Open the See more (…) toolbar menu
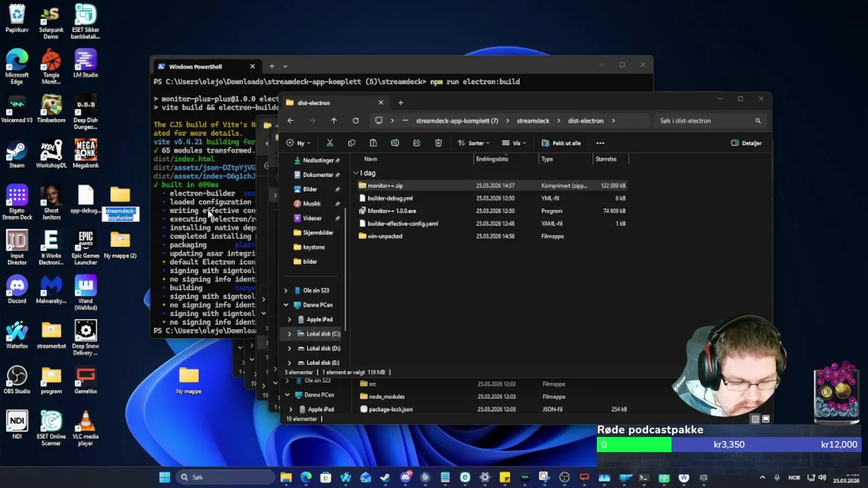 coord(600,143)
